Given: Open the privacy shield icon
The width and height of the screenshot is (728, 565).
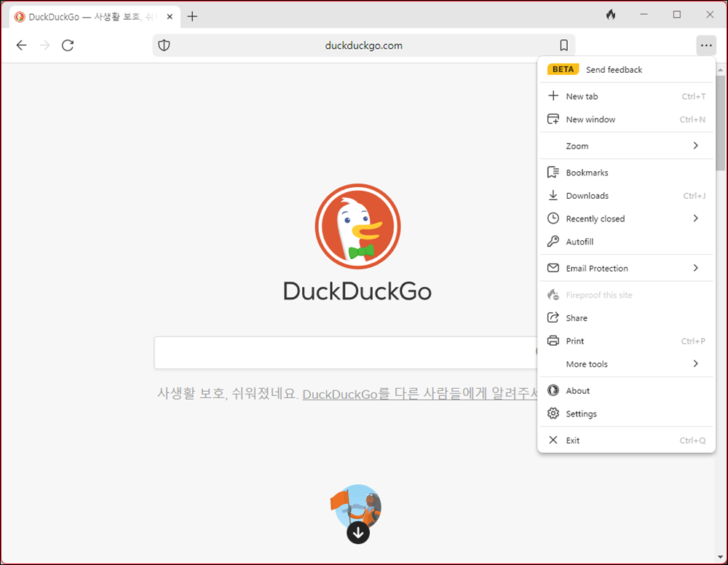Looking at the screenshot, I should click(164, 45).
